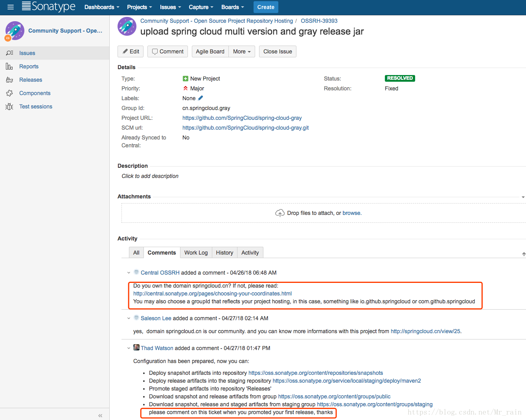Switch to the Work Log tab
This screenshot has height=420, width=526.
click(x=196, y=253)
